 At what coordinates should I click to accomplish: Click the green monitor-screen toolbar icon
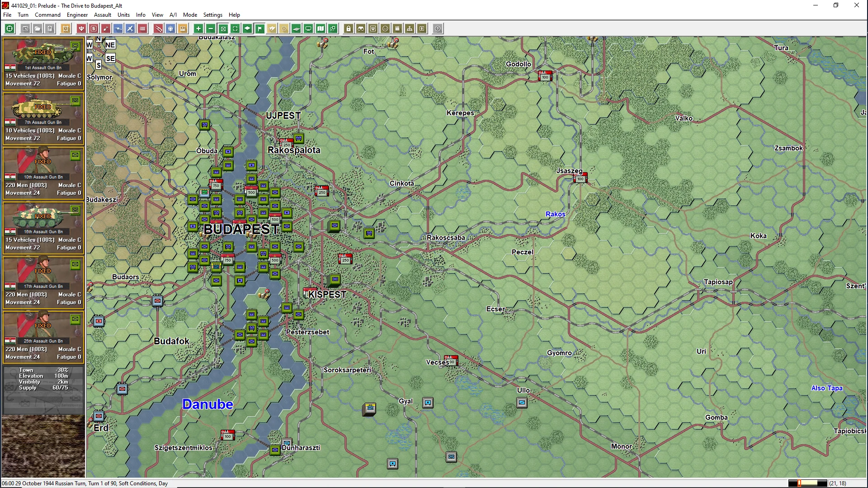(x=308, y=28)
